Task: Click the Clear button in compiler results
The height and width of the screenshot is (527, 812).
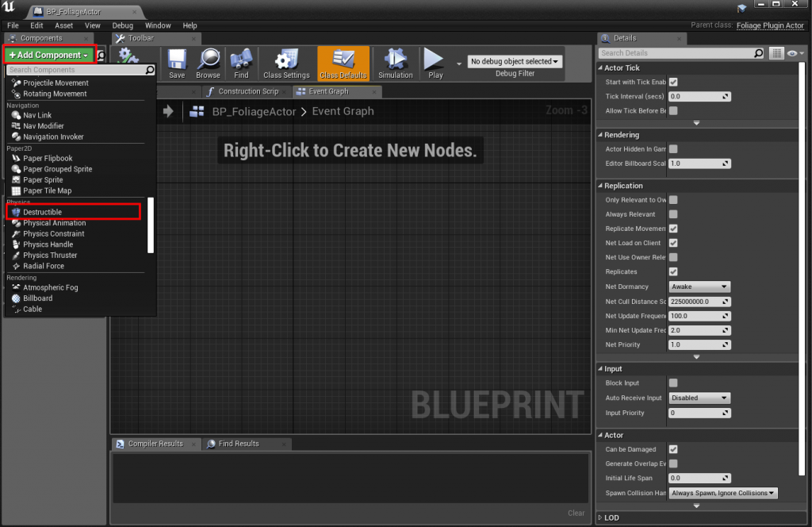Action: (x=576, y=513)
